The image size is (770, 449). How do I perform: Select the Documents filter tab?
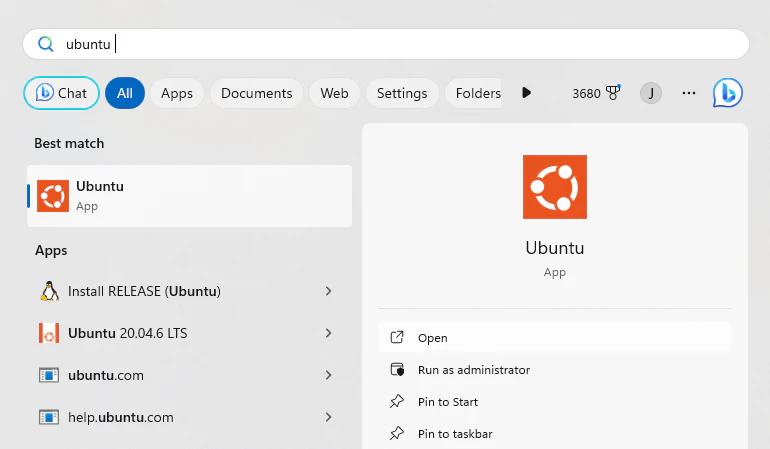(256, 93)
